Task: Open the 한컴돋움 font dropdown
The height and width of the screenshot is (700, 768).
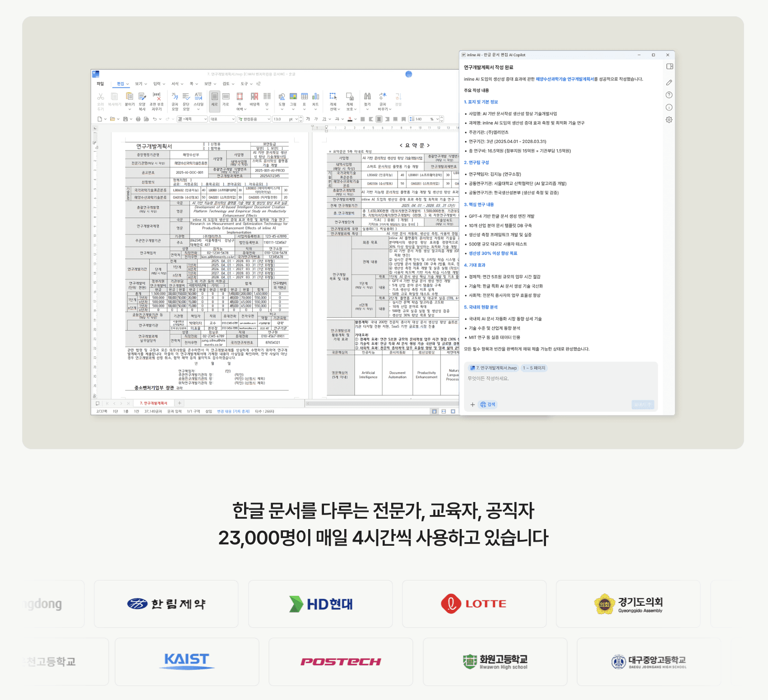Action: click(x=254, y=119)
